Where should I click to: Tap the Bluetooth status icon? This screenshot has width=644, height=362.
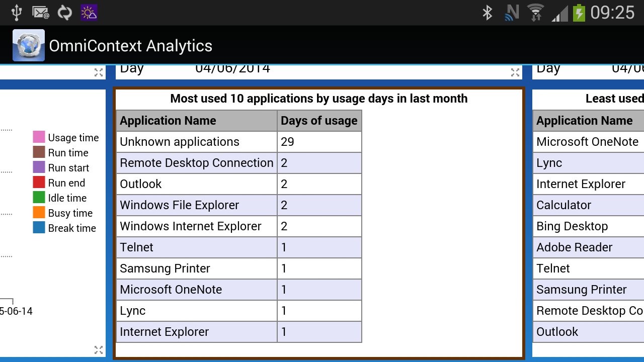(487, 13)
